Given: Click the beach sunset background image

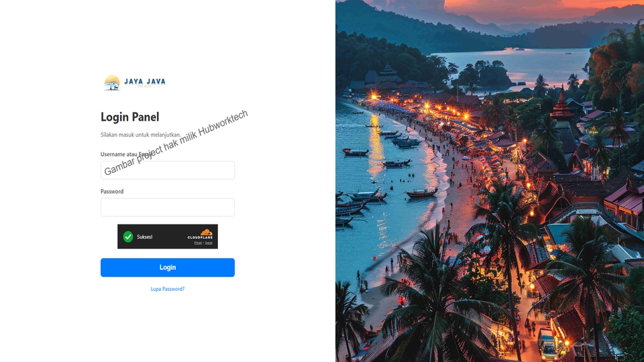Looking at the screenshot, I should click(490, 181).
